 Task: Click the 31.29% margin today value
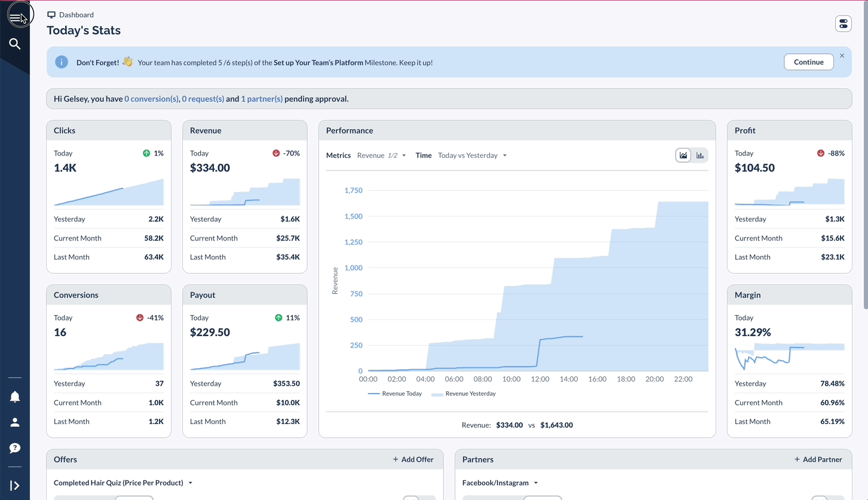click(x=753, y=333)
